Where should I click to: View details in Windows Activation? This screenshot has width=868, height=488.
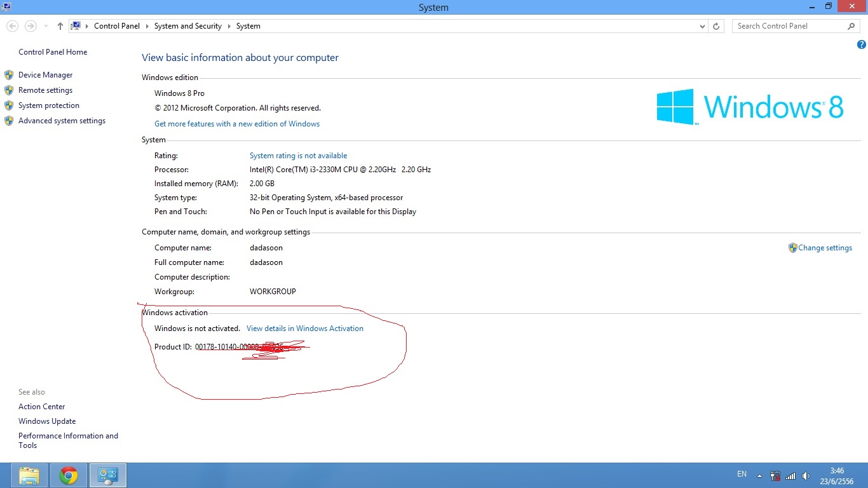click(x=305, y=329)
